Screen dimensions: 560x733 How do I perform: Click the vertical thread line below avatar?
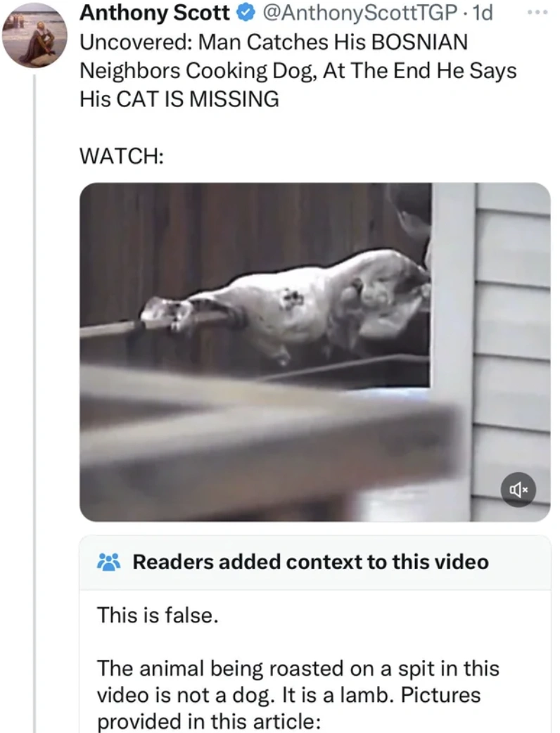[35, 402]
